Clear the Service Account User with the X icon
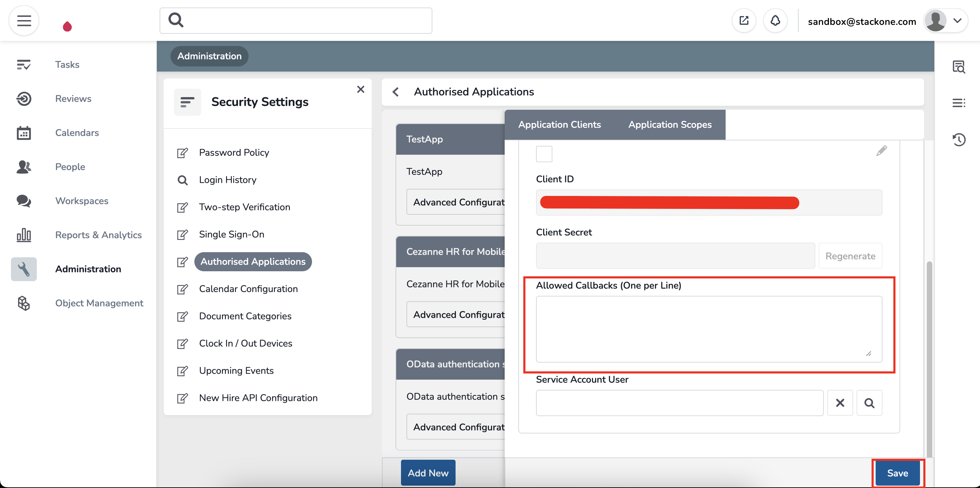This screenshot has height=488, width=980. coord(841,402)
